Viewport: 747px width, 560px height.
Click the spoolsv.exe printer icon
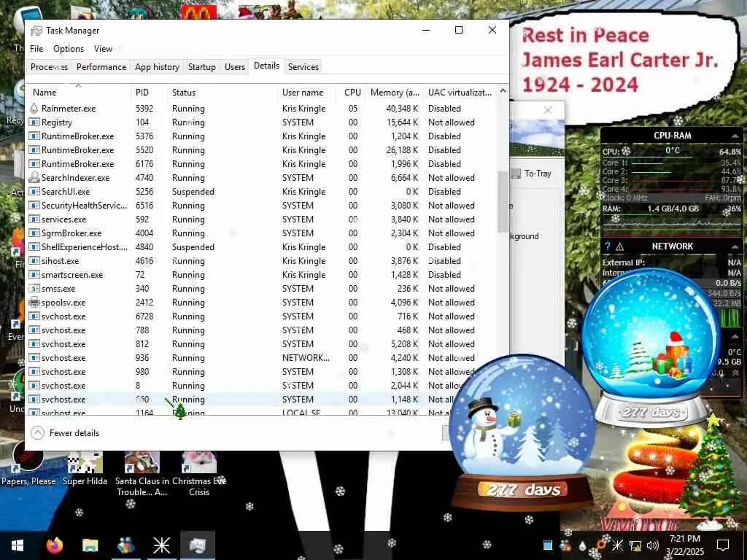pos(34,303)
